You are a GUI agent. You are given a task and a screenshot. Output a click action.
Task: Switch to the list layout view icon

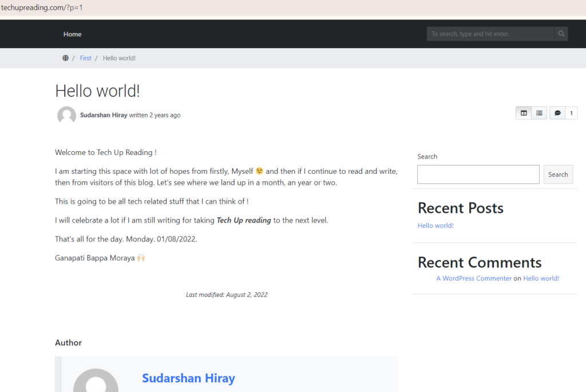pos(539,113)
